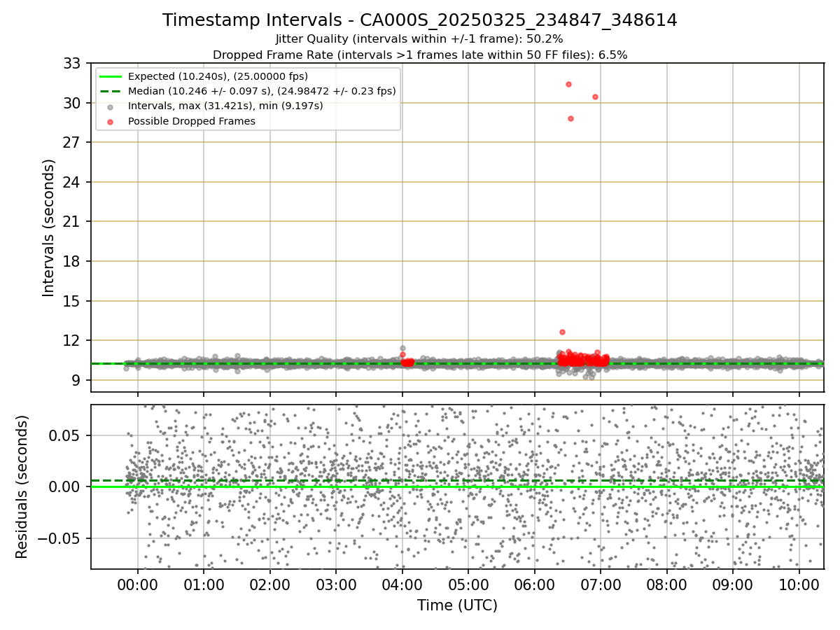Click the plot title 'Timestamp Intervals - CA000S_20250325_234847_348614'

coord(420,20)
